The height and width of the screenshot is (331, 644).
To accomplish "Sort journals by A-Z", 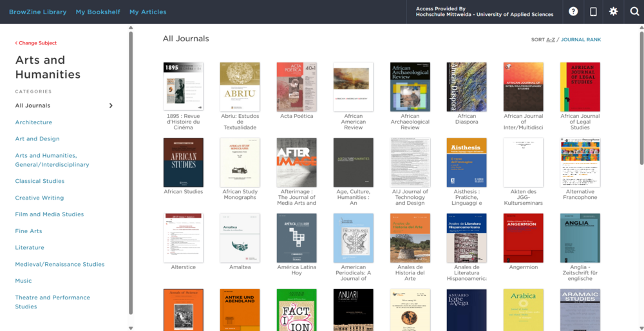I will [x=551, y=40].
